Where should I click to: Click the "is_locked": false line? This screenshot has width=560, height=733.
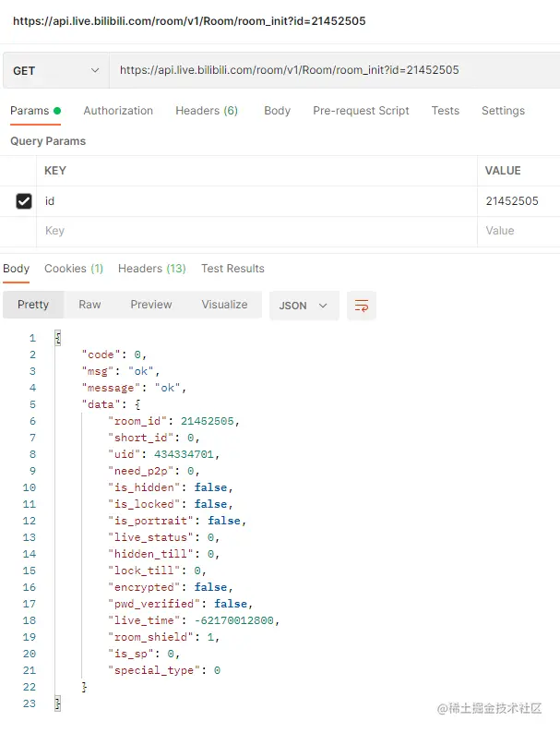pos(171,504)
